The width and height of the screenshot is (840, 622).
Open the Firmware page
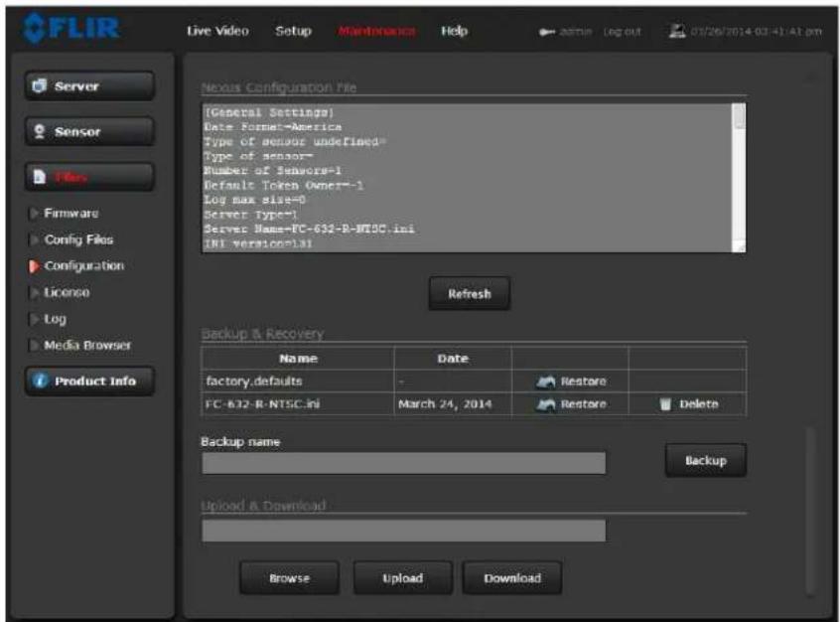point(71,214)
